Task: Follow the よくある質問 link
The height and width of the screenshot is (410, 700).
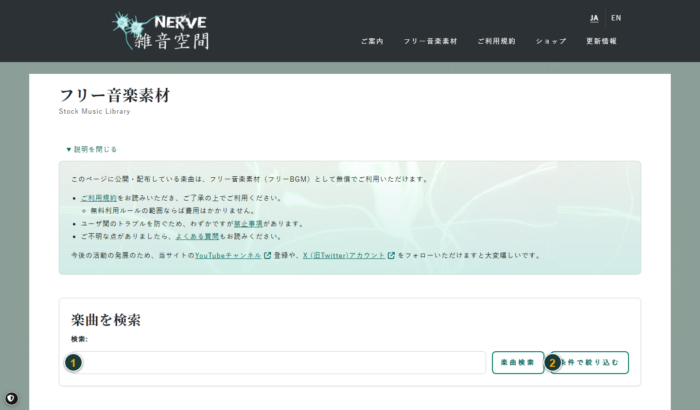Action: pyautogui.click(x=197, y=236)
